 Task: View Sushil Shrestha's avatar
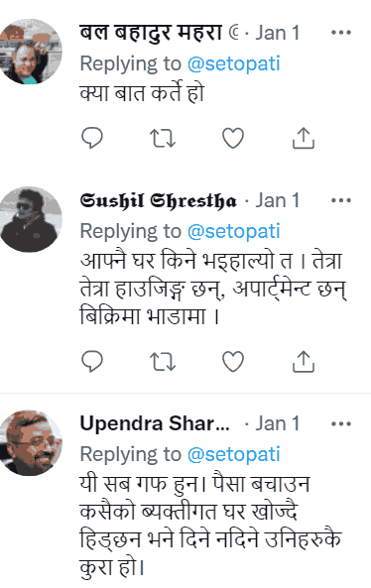coord(30,219)
